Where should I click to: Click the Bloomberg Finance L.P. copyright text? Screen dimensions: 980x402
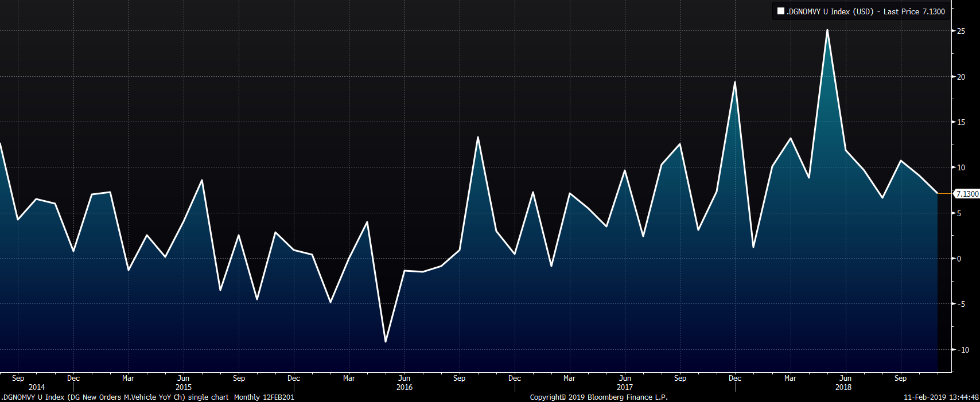(598, 397)
